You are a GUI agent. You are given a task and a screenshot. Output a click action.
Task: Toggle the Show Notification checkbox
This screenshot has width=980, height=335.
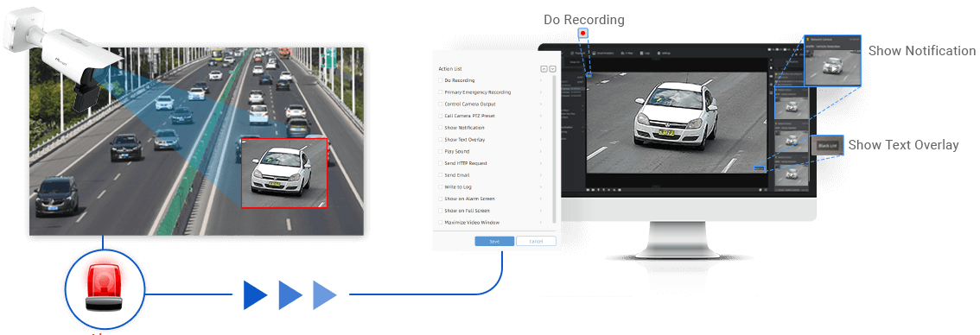441,128
